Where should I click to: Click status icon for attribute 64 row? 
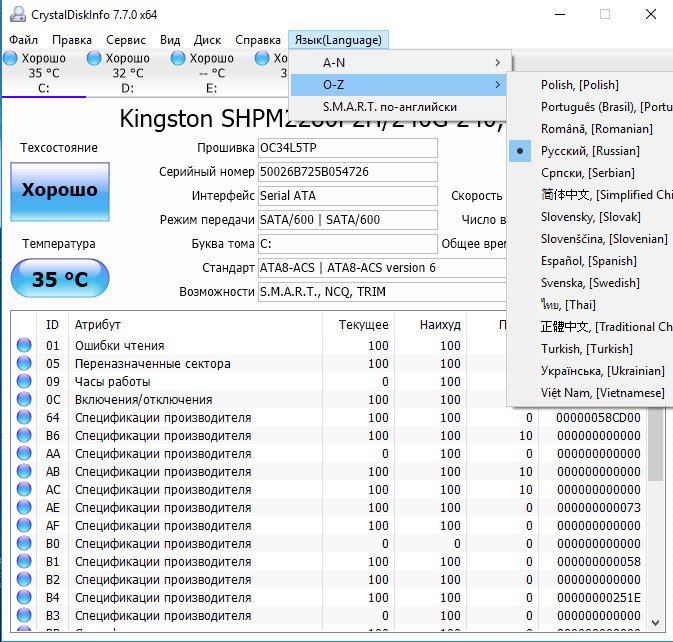[x=24, y=417]
